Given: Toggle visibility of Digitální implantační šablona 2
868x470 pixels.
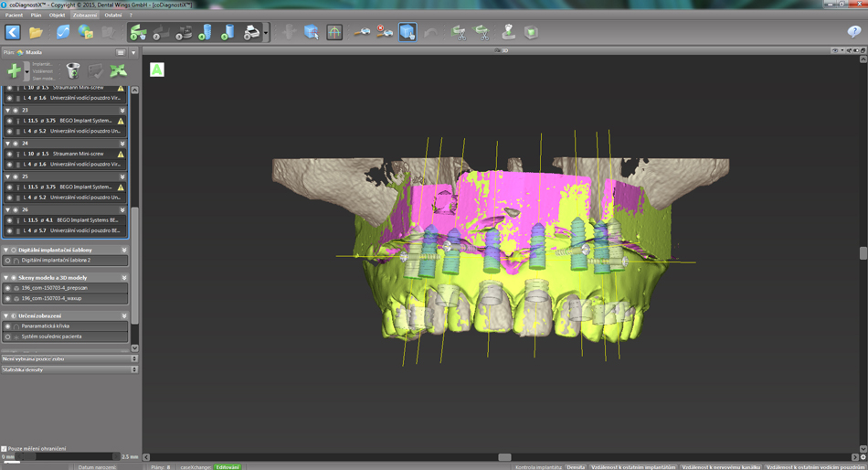Looking at the screenshot, I should pyautogui.click(x=8, y=261).
